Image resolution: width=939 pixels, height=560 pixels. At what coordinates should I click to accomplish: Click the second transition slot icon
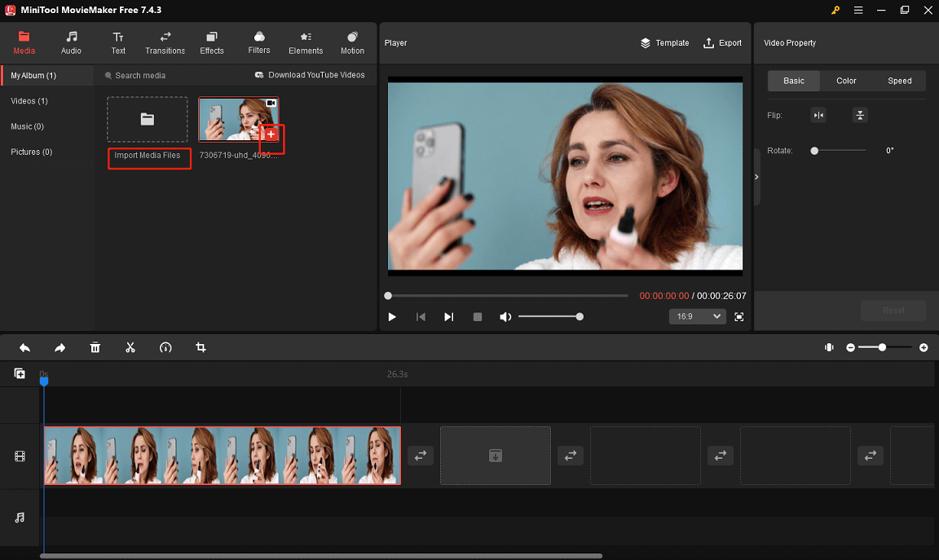tap(570, 456)
